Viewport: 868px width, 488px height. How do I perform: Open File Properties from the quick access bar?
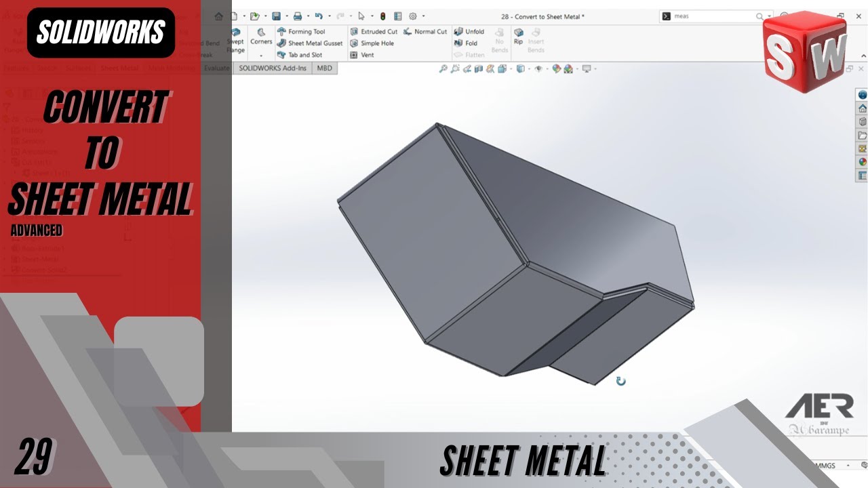coord(397,16)
